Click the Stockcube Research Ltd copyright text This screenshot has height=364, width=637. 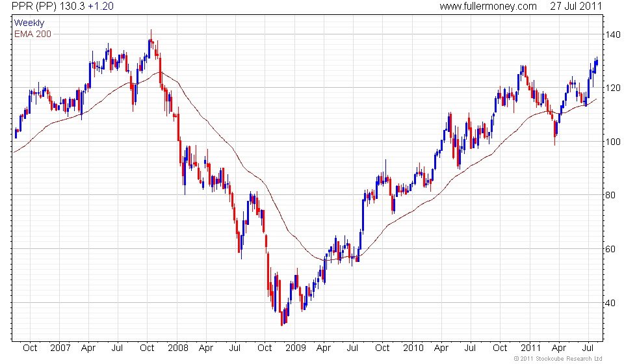click(558, 359)
